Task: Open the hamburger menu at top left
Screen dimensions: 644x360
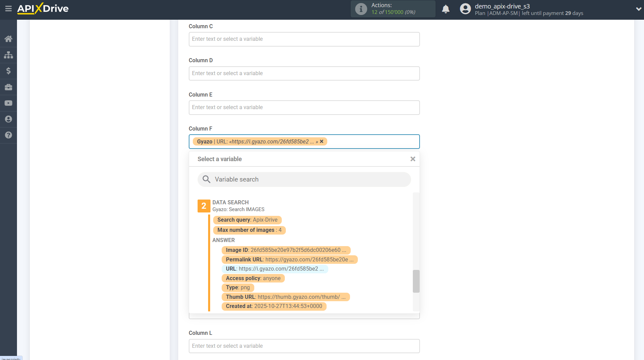Action: 8,9
